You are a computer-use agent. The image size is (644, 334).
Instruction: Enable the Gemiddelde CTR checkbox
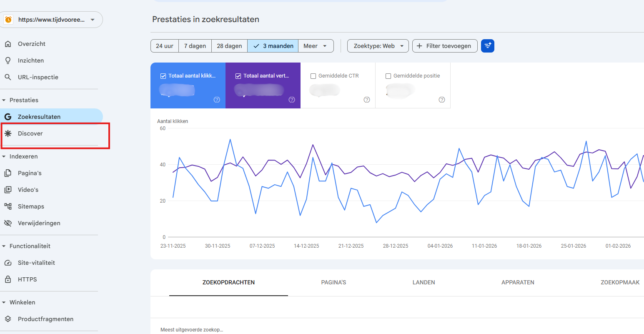click(x=313, y=75)
